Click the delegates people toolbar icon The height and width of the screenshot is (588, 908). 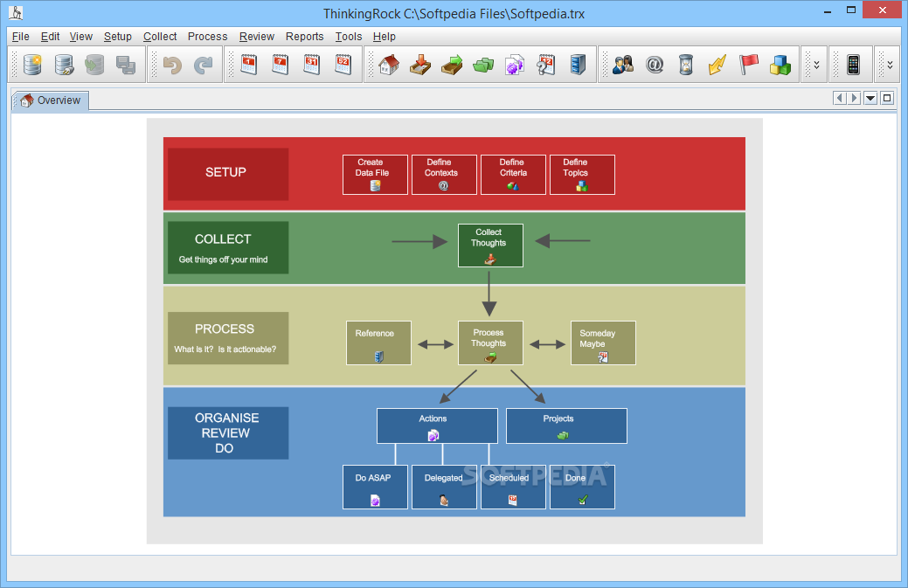(x=623, y=65)
